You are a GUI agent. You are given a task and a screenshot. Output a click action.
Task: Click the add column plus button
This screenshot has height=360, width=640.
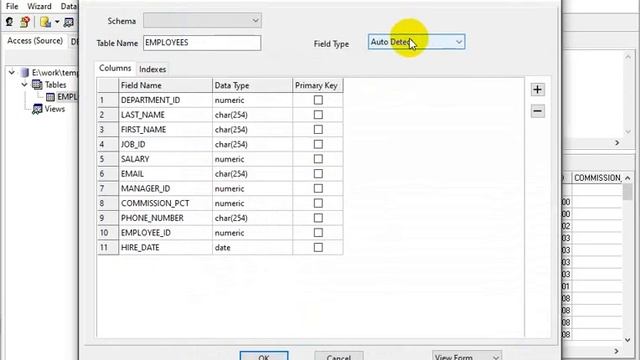coord(537,90)
